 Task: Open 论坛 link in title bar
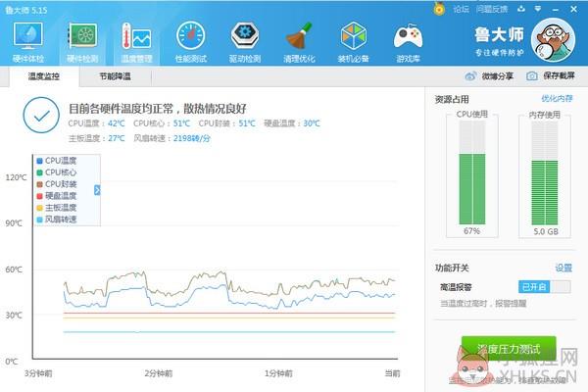pyautogui.click(x=461, y=9)
